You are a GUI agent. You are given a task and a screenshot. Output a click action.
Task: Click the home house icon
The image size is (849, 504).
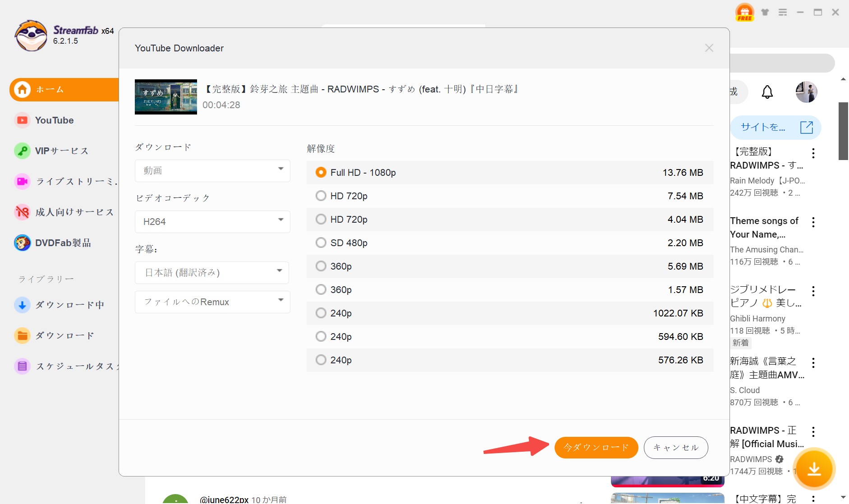22,90
